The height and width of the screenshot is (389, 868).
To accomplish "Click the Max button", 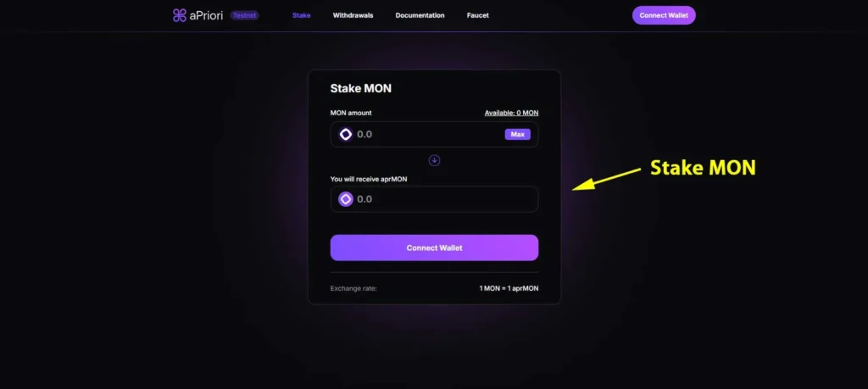I will 518,135.
